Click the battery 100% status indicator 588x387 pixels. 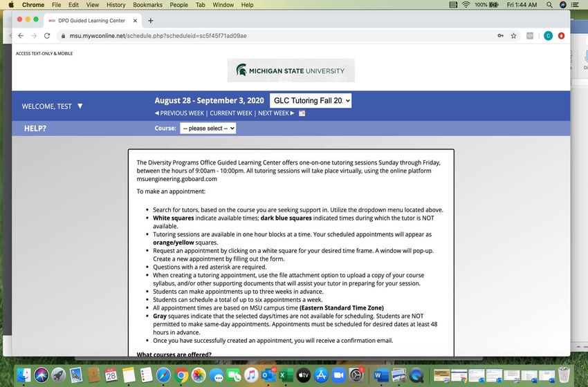tap(486, 5)
